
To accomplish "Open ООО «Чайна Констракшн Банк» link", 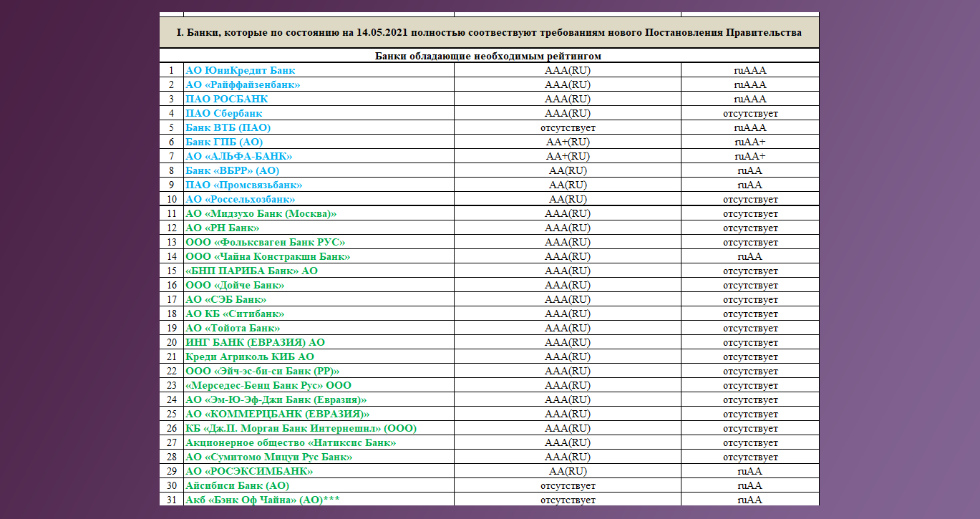I will (268, 256).
